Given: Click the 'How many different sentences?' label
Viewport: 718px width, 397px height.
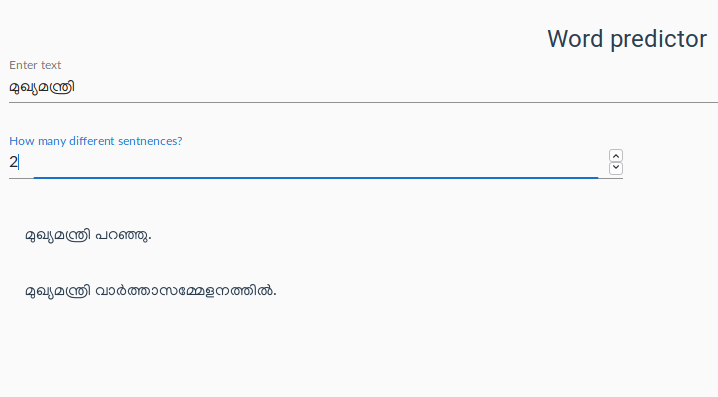Looking at the screenshot, I should 96,141.
